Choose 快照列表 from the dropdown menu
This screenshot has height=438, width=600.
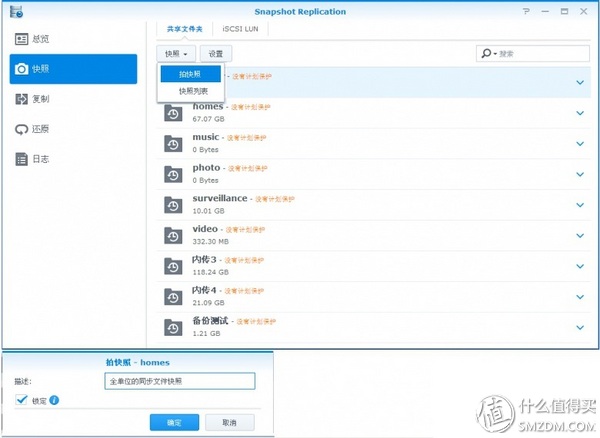[x=193, y=91]
